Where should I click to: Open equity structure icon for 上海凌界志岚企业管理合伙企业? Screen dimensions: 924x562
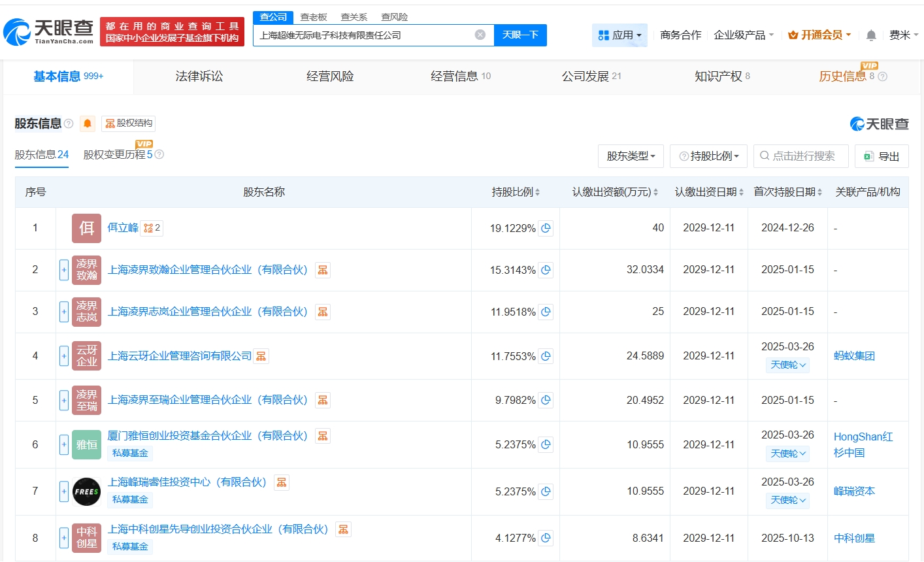323,312
